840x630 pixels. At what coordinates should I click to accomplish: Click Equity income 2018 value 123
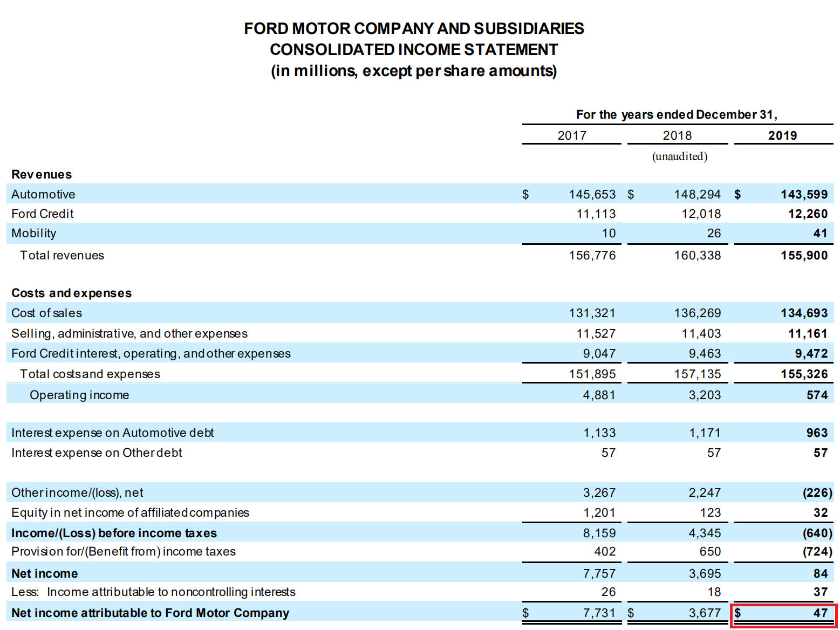pos(711,512)
